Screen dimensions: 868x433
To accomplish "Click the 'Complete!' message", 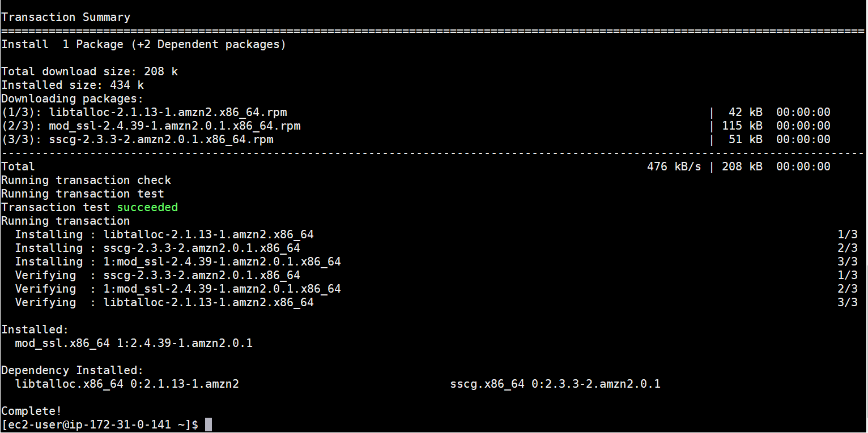I will click(x=32, y=411).
